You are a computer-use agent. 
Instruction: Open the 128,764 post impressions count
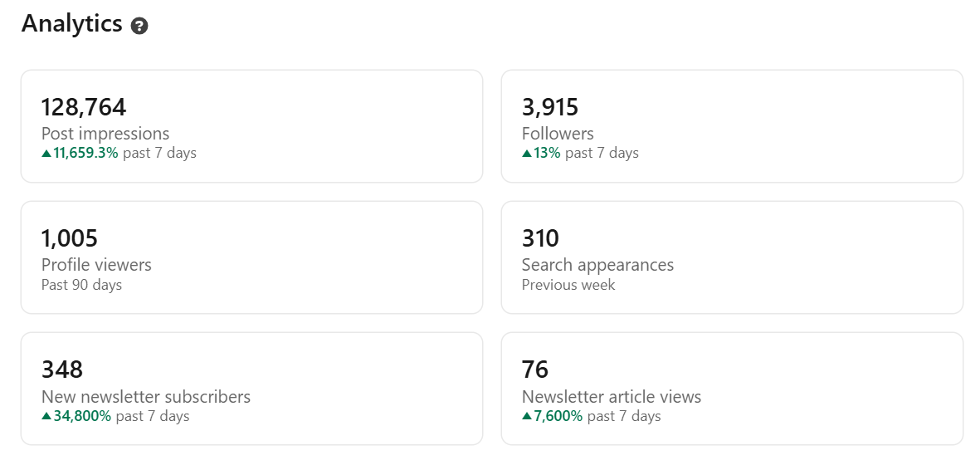click(84, 107)
